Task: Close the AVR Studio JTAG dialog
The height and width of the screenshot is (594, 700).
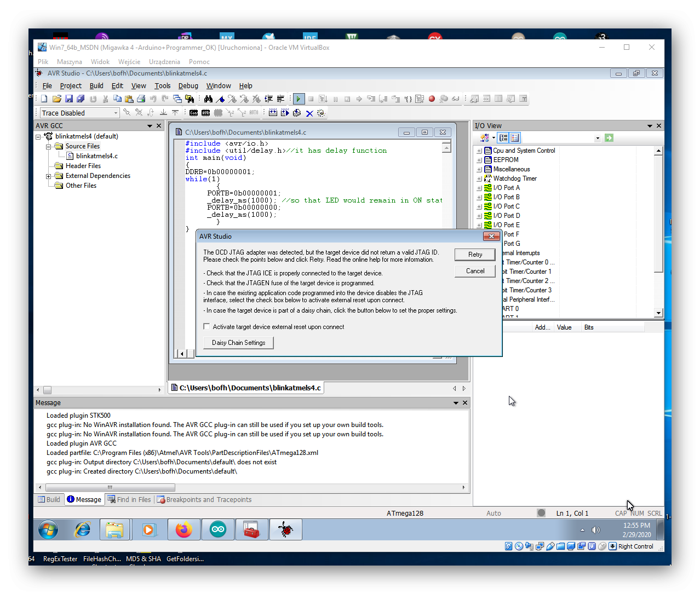Action: tap(491, 237)
